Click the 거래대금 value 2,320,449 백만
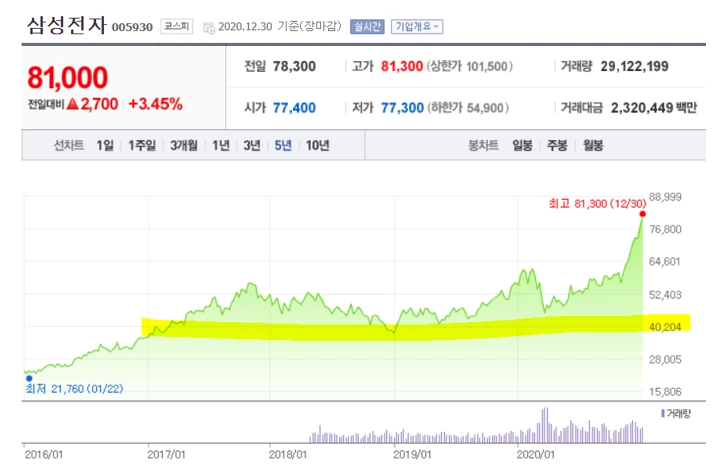726x469 pixels. point(654,108)
